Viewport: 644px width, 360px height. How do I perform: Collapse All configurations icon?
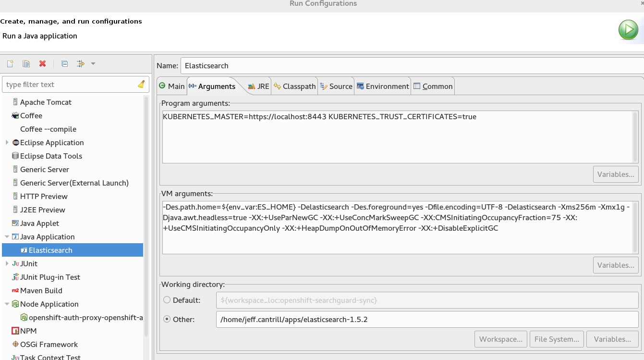click(x=64, y=63)
